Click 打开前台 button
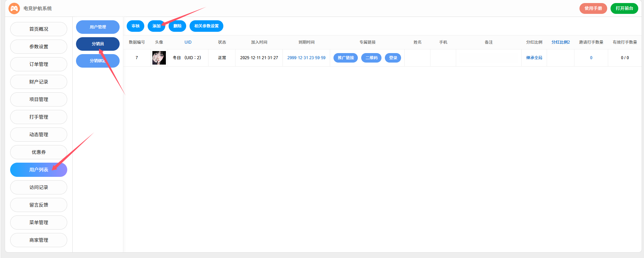This screenshot has height=258, width=644. [624, 8]
